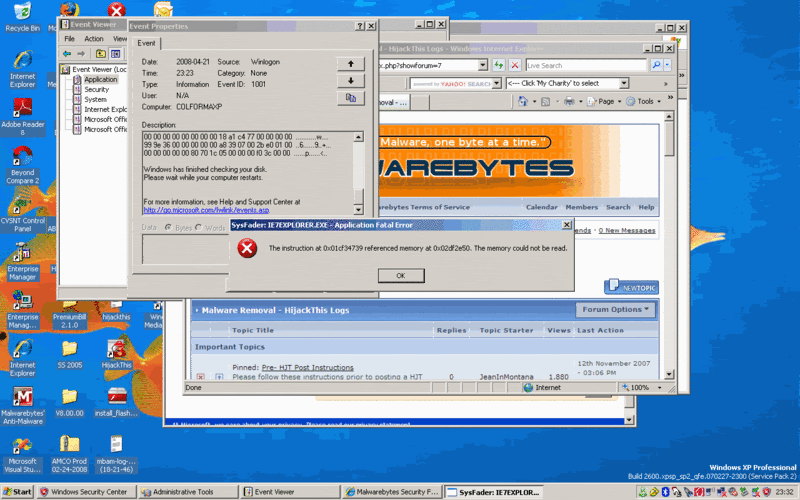Screen dimensions: 800x500
Task: Click into the Live Search box
Action: tap(586, 65)
